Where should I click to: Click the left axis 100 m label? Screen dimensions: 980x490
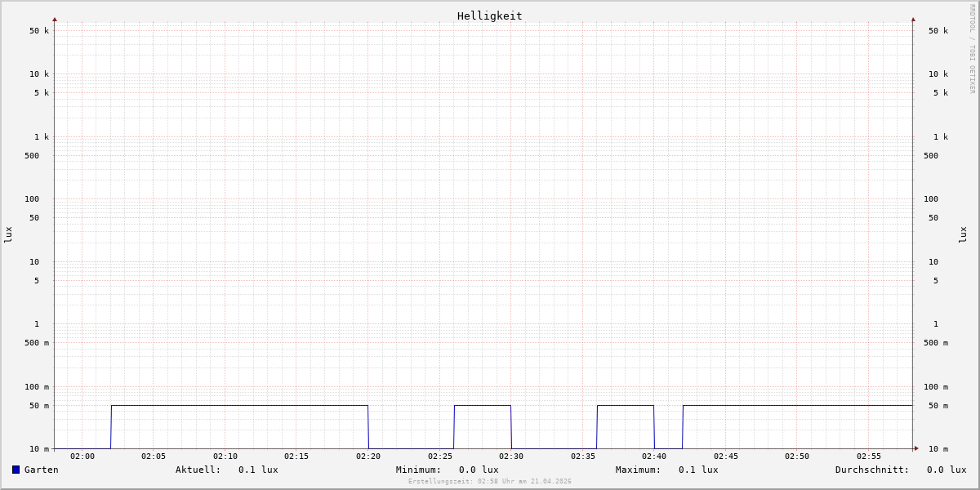pos(37,387)
